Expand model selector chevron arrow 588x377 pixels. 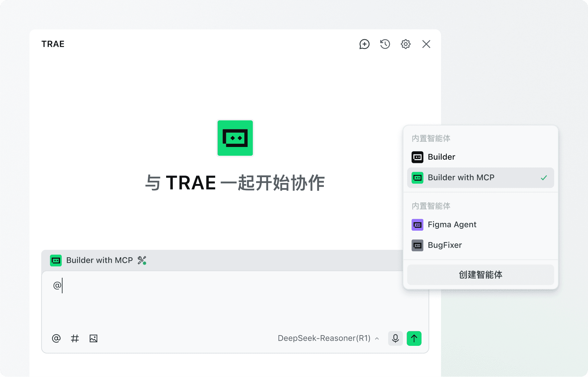click(x=377, y=339)
